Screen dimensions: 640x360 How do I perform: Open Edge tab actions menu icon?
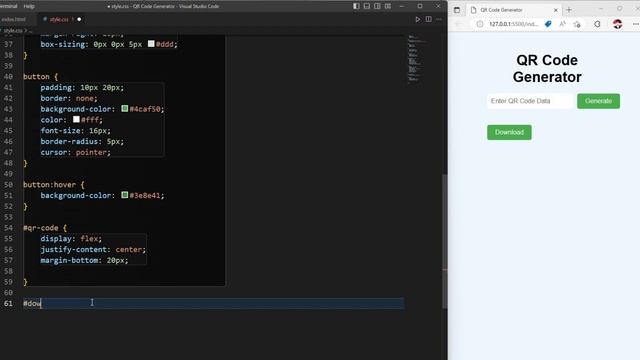click(457, 10)
